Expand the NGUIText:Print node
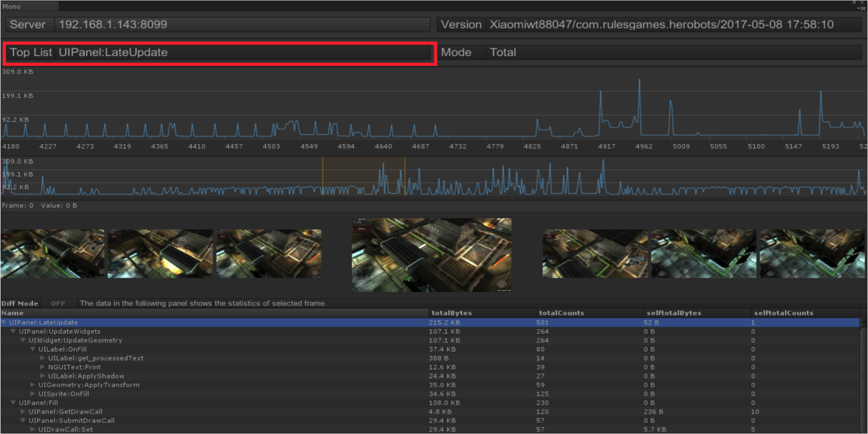 pyautogui.click(x=43, y=367)
